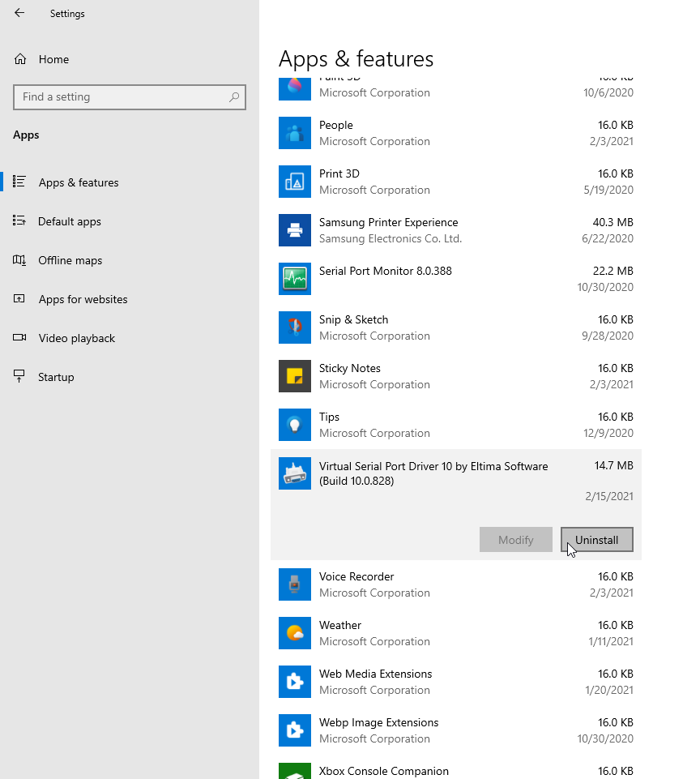Click the Apps for websites icon
Image resolution: width=700 pixels, height=779 pixels.
[19, 298]
